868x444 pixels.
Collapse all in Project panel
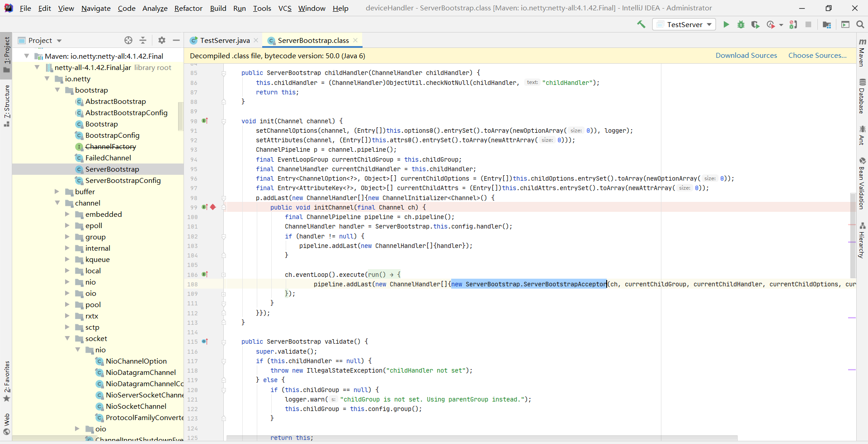tap(143, 40)
